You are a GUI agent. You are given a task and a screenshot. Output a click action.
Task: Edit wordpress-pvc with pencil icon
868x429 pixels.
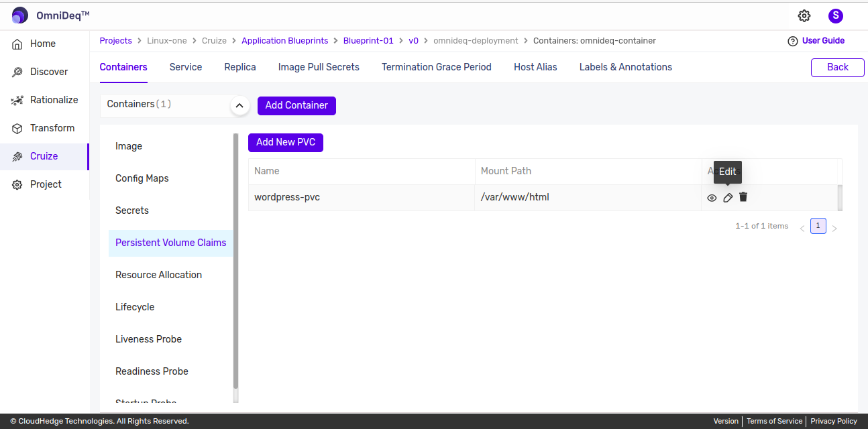point(728,198)
